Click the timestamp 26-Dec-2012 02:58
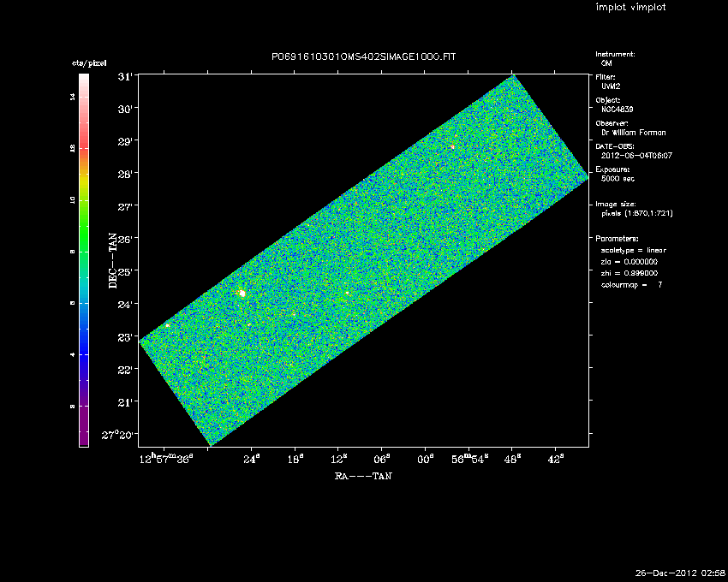Viewport: 728px width, 582px height. pyautogui.click(x=680, y=573)
